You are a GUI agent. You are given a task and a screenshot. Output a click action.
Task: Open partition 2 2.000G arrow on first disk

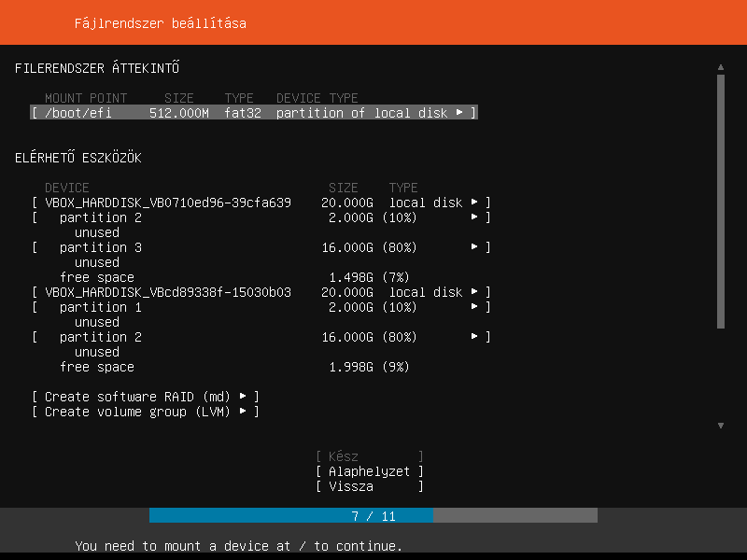474,217
